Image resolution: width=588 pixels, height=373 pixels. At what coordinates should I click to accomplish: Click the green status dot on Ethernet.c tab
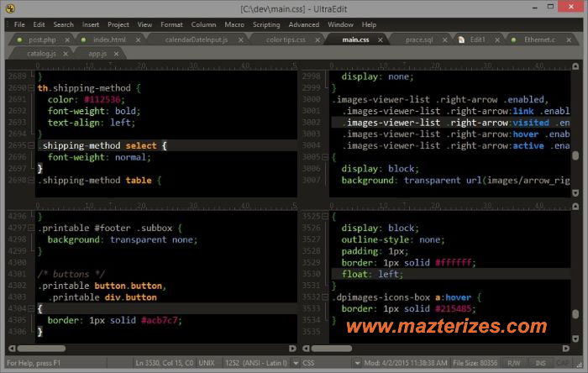click(514, 39)
